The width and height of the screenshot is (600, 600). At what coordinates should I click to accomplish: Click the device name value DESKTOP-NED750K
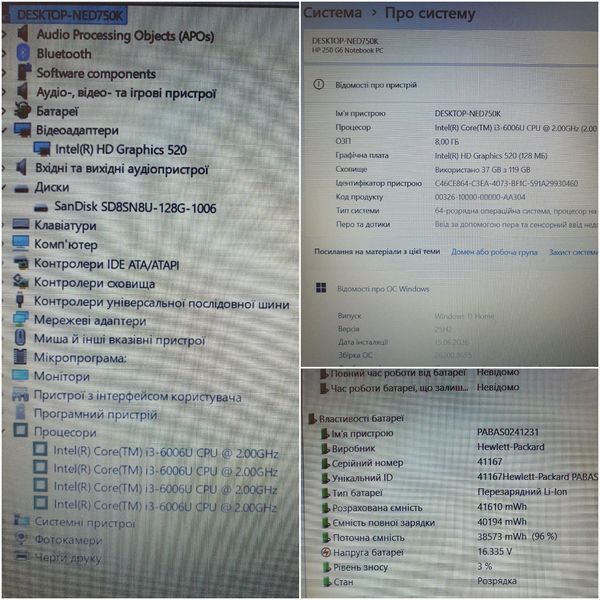point(467,113)
